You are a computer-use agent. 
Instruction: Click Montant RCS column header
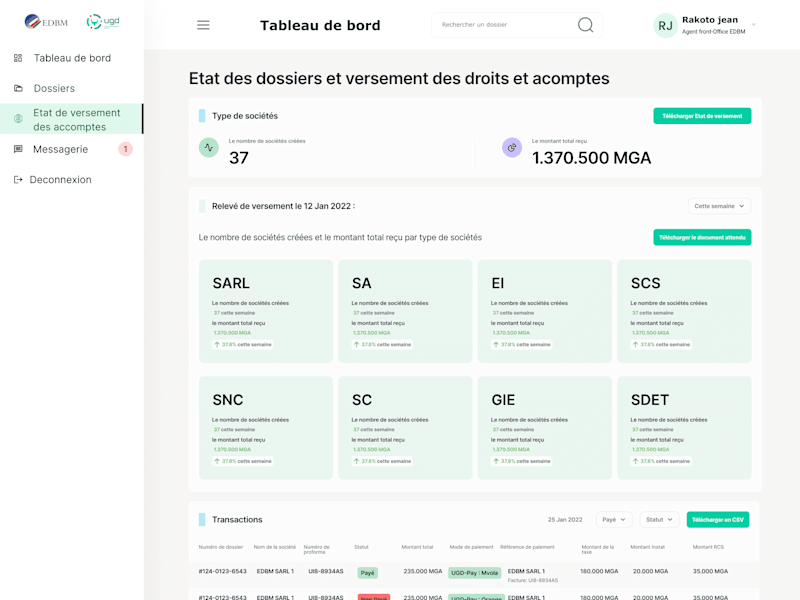[x=708, y=547]
